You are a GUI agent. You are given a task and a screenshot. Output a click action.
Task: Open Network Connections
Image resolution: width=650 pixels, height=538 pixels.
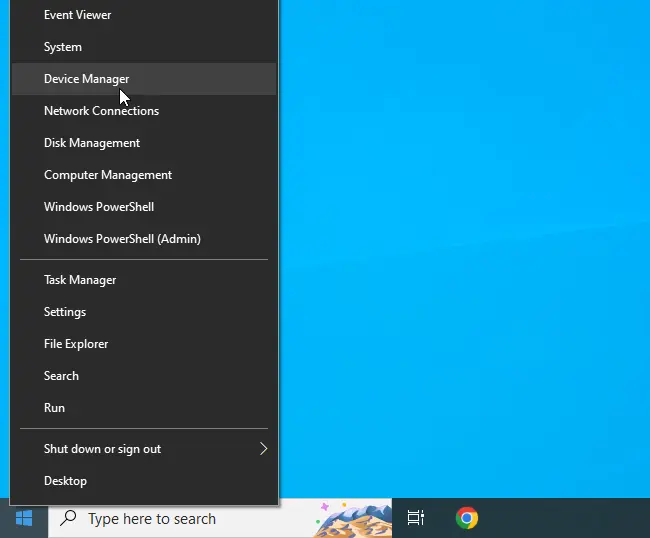144,111
